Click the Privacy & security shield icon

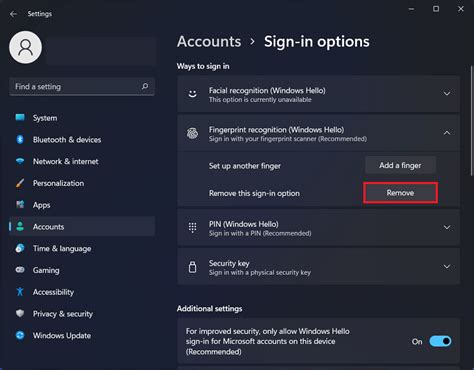20,313
